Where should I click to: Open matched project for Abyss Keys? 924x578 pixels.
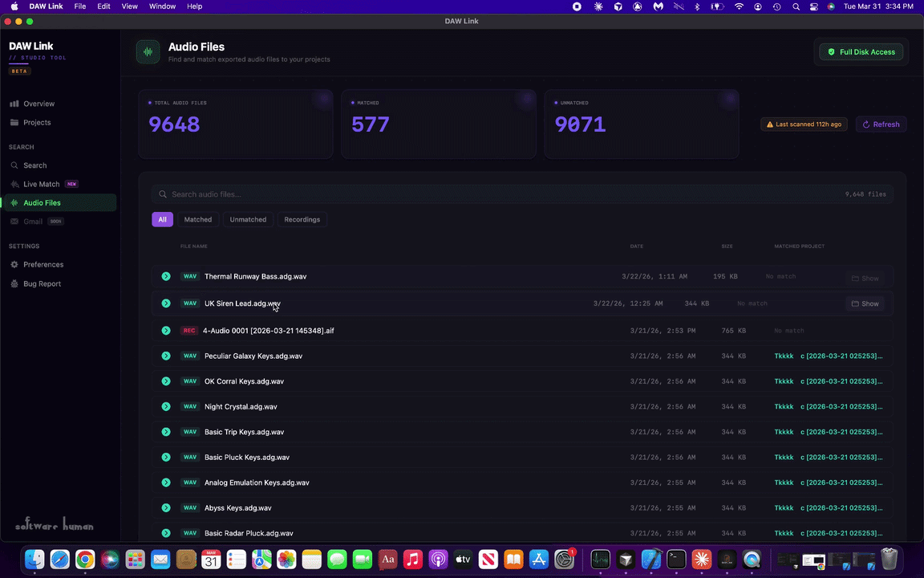pos(829,508)
